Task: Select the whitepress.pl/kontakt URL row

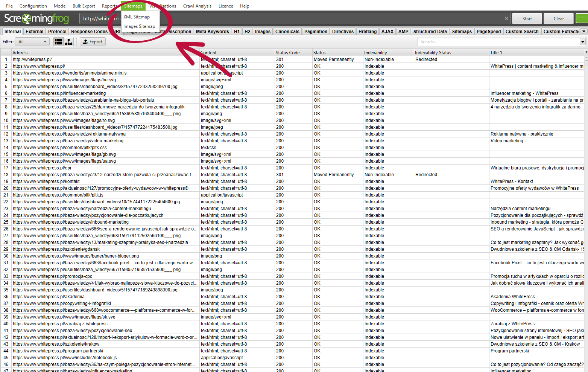Action: pos(46,181)
